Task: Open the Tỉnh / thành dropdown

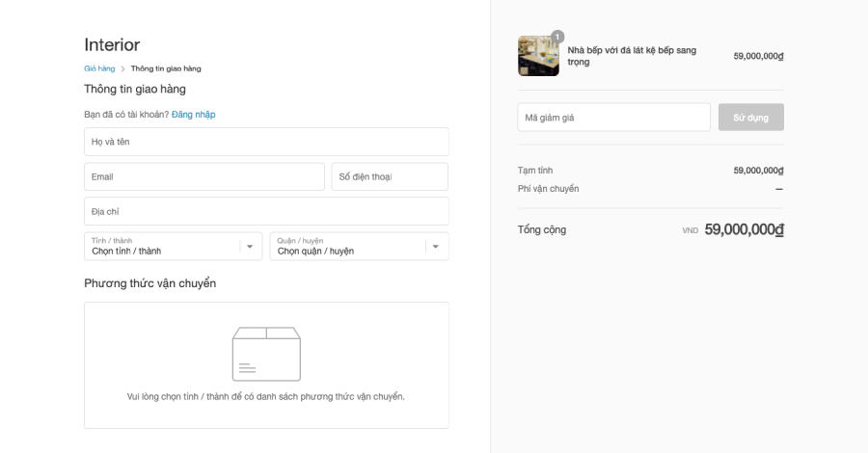Action: click(x=174, y=246)
